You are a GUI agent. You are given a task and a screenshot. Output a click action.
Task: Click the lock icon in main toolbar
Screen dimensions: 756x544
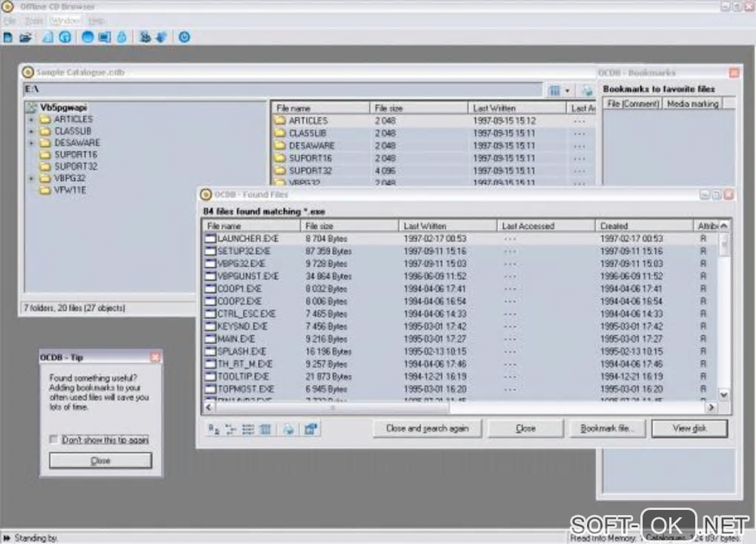tap(122, 37)
